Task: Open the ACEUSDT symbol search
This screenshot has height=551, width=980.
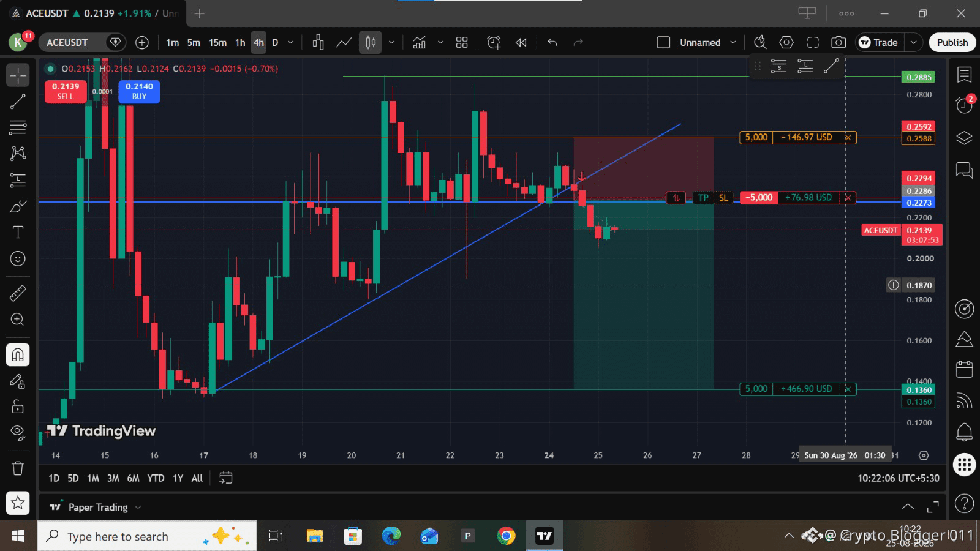Action: pyautogui.click(x=67, y=42)
